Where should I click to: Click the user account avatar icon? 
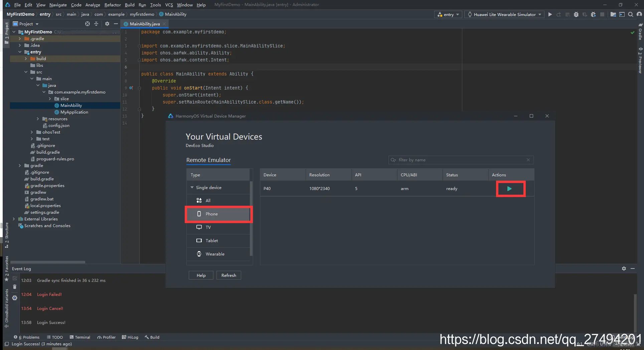[639, 14]
